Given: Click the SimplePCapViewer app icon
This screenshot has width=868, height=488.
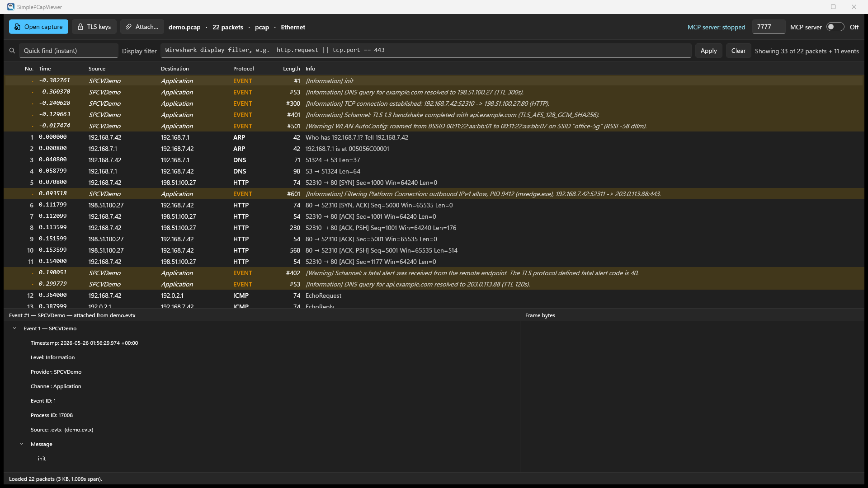Looking at the screenshot, I should click(x=11, y=7).
